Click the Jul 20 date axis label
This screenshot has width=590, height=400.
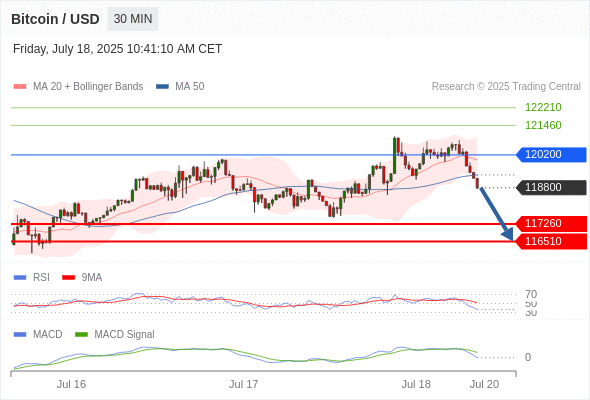tap(484, 384)
